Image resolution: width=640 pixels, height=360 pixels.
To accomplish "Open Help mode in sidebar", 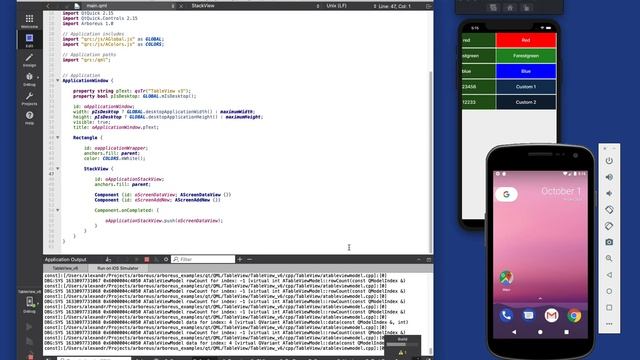I will [29, 118].
